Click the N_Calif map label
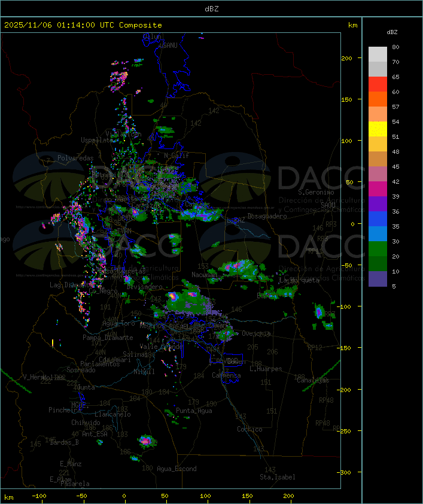The image size is (423, 504). 176,156
